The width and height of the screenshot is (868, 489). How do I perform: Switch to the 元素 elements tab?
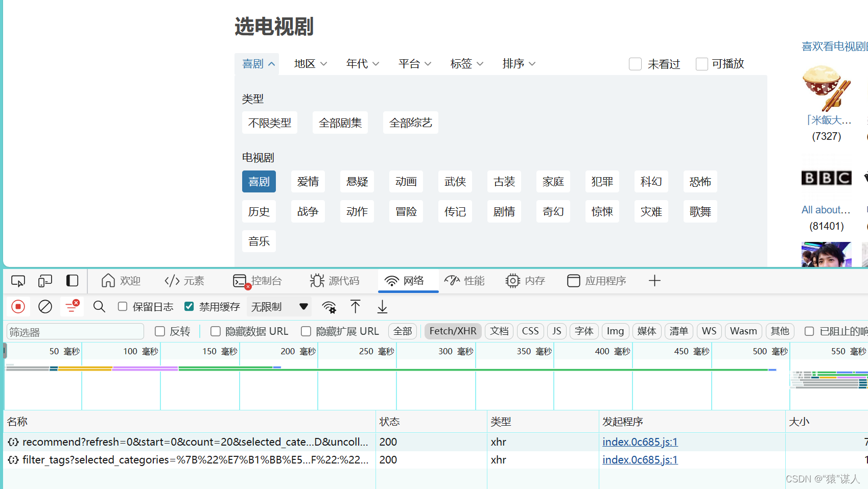(184, 281)
